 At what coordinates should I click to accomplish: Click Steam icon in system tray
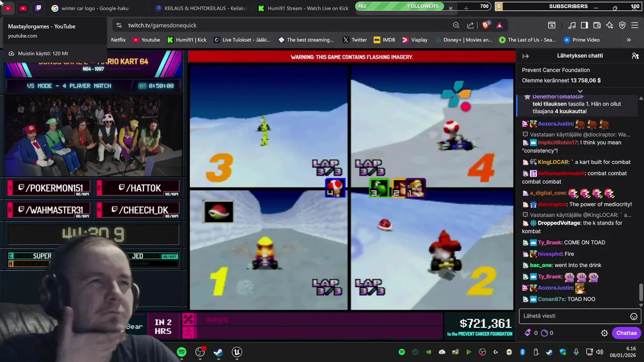click(549, 352)
